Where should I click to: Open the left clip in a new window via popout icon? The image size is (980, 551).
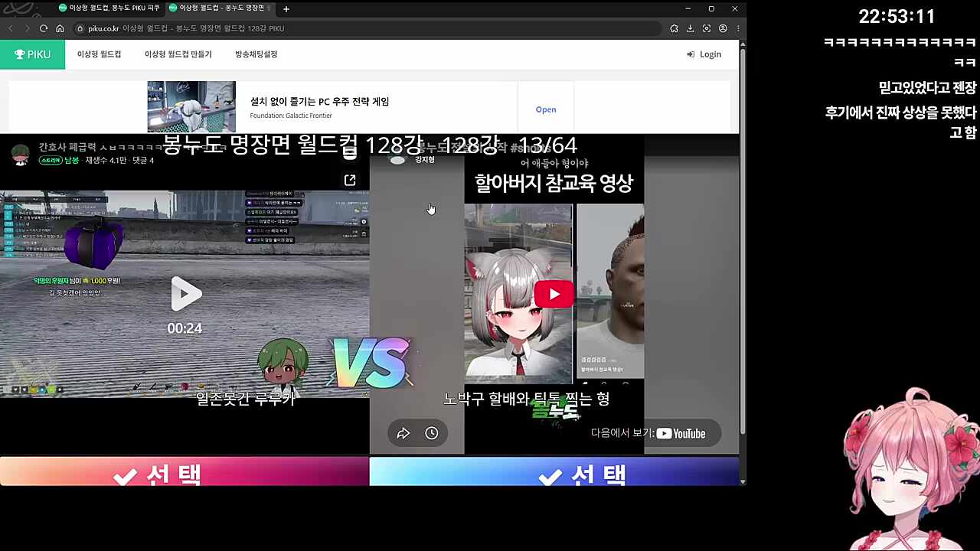[x=350, y=180]
